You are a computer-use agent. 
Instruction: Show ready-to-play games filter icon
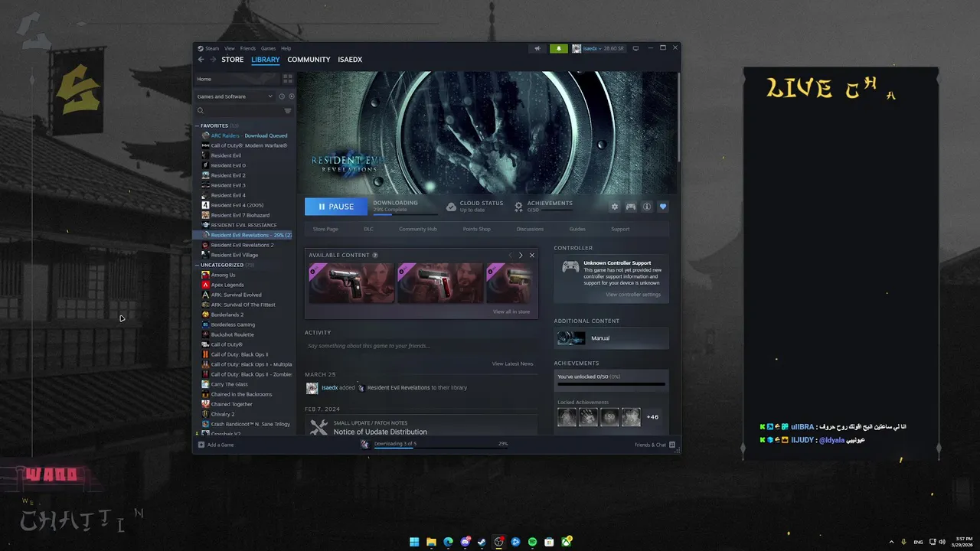[x=292, y=96]
